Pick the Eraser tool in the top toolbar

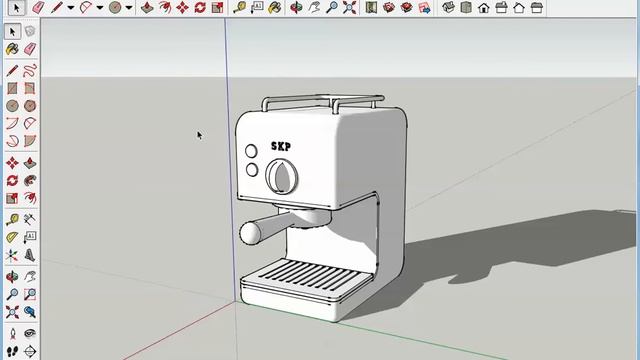38,7
